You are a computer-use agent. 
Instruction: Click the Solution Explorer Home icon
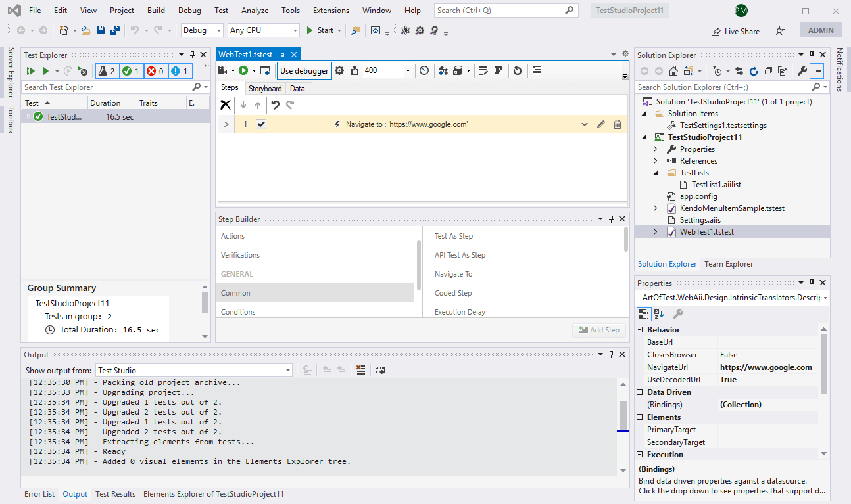pyautogui.click(x=673, y=71)
